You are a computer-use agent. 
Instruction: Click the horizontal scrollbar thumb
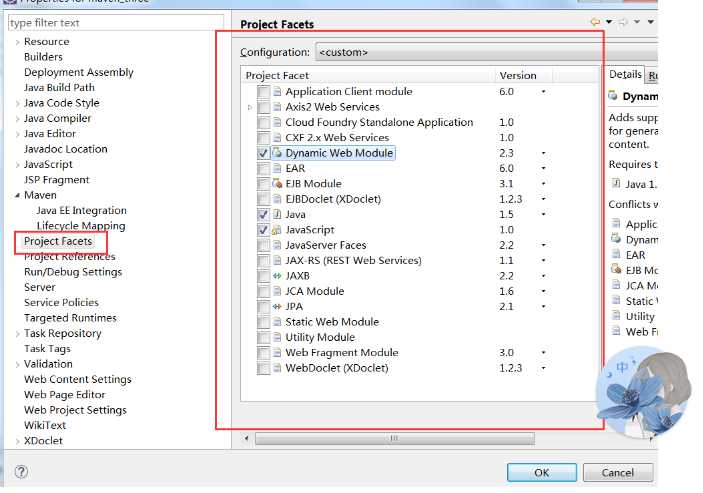[x=395, y=438]
